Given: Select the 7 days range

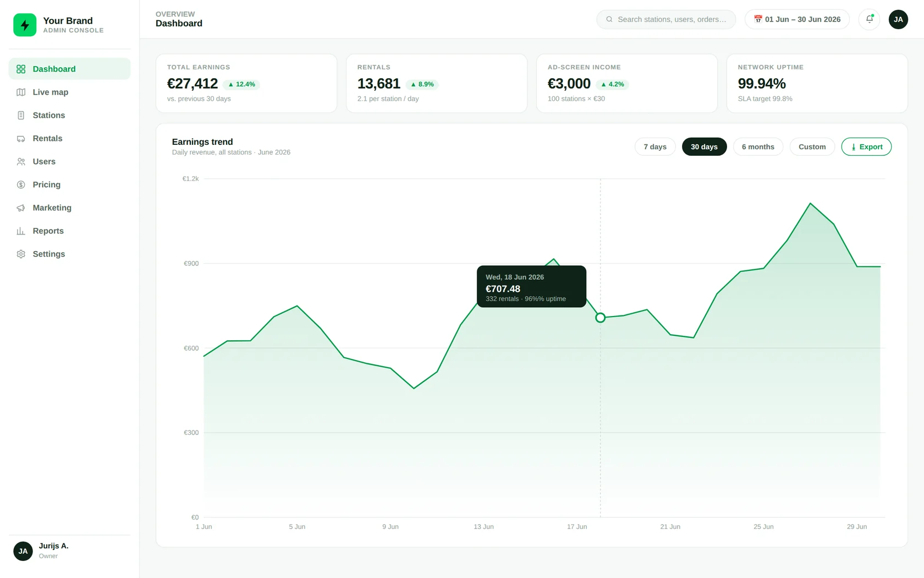Looking at the screenshot, I should [655, 147].
